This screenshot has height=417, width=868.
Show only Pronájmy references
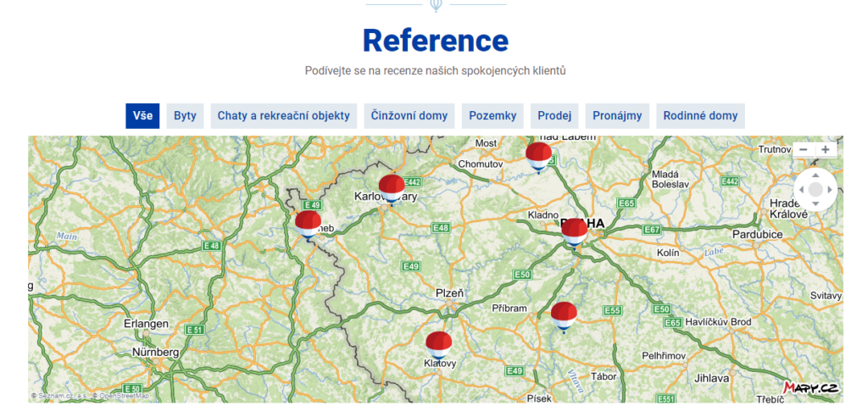(x=617, y=116)
